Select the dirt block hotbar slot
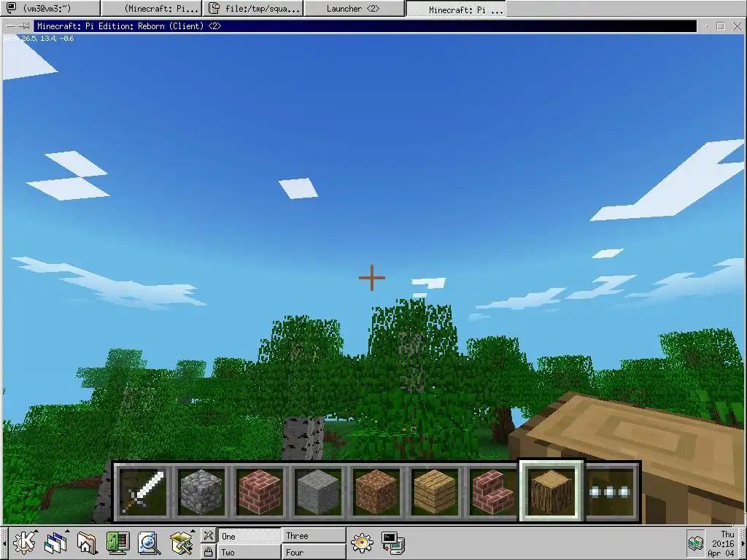Screen dimensions: 747x560 (x=376, y=491)
